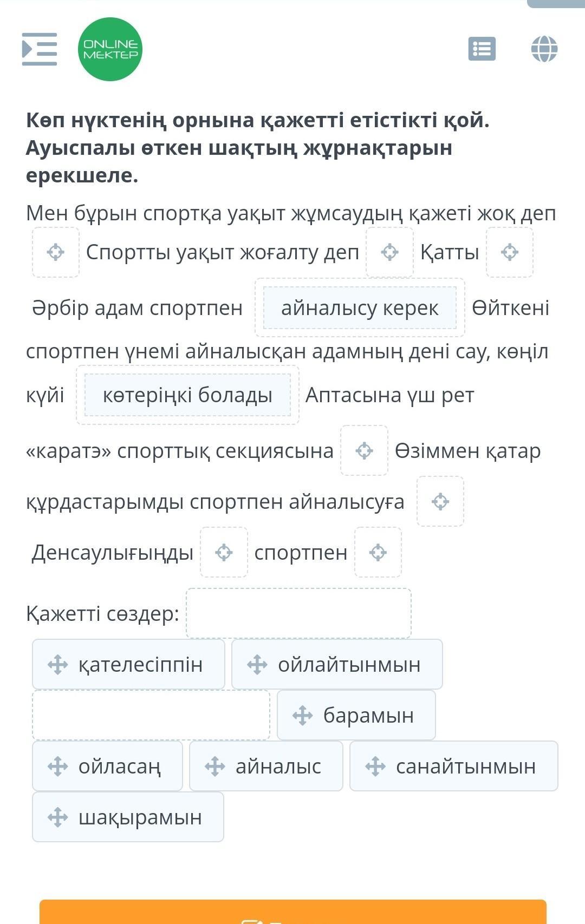Viewport: 585px width, 924px height.
Task: Open the sidebar menu icon
Action: 39,49
